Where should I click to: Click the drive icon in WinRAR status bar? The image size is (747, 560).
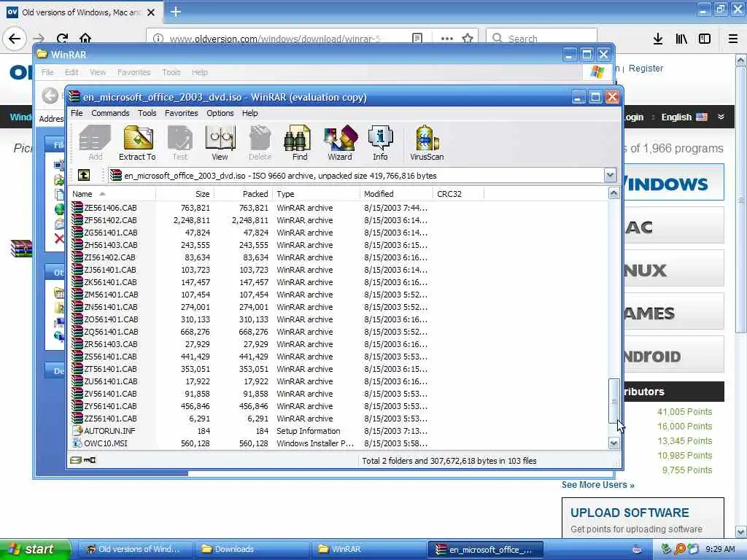(76, 460)
